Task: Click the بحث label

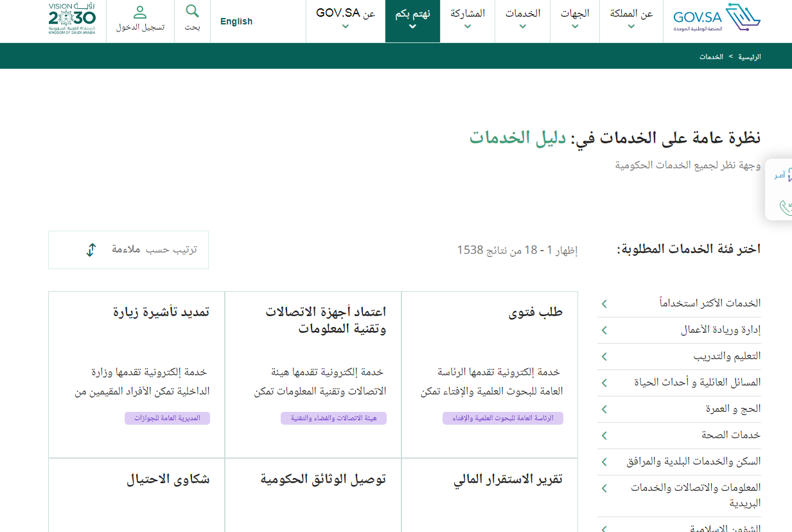Action: click(x=192, y=27)
